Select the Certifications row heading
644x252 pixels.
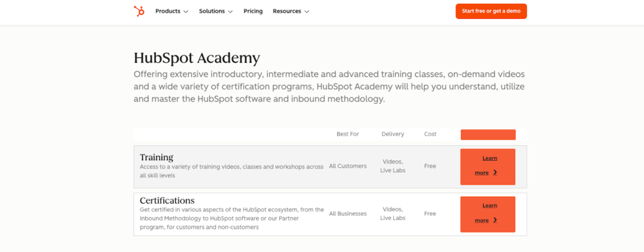[x=167, y=200]
